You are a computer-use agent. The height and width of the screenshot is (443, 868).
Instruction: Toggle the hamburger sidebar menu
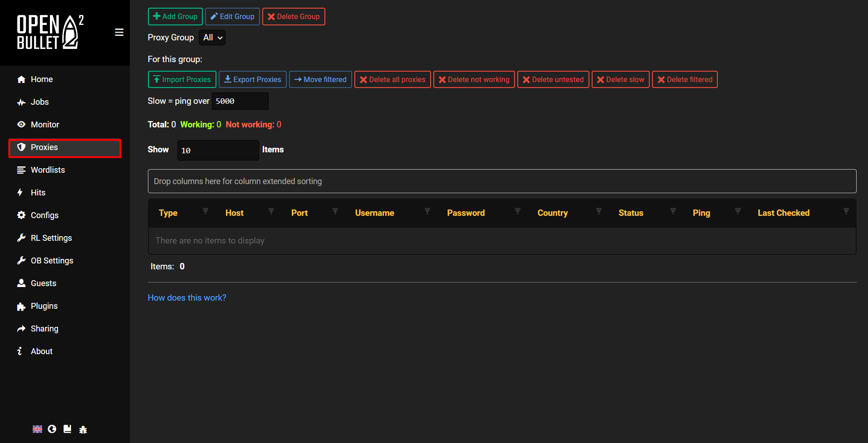click(119, 32)
